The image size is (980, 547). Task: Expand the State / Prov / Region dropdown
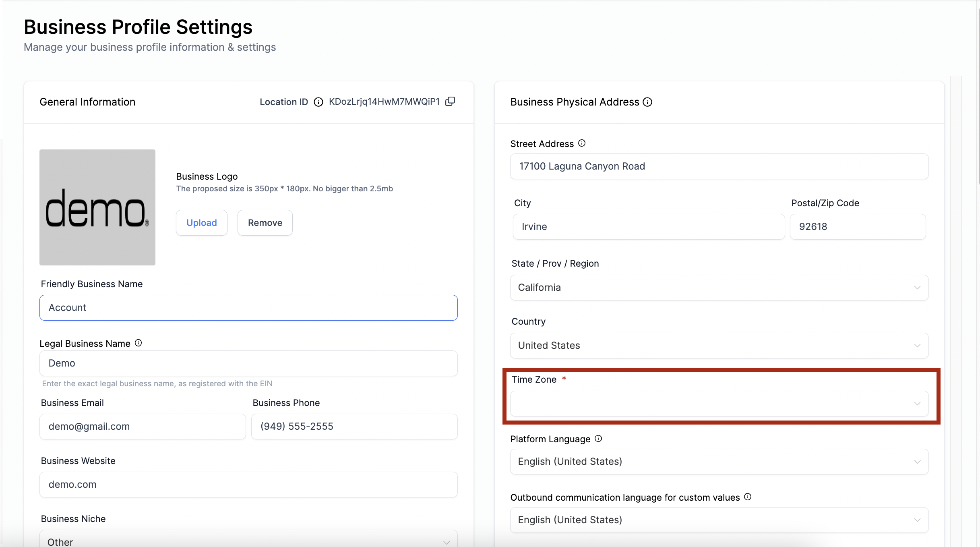coord(719,288)
